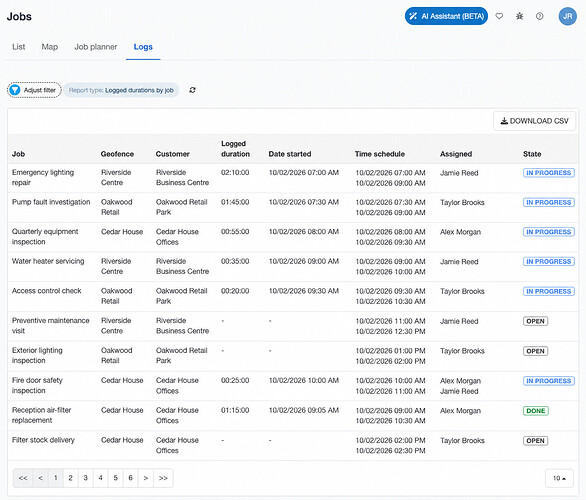Open the AI Assistant (BETA)
586x500 pixels.
446,16
